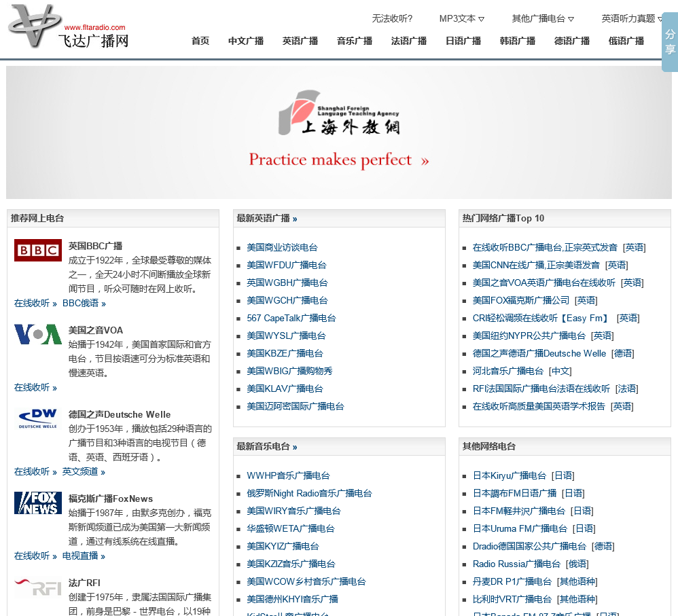The image size is (678, 616).
Task: Open 美国商业访谈电台
Action: pyautogui.click(x=282, y=248)
